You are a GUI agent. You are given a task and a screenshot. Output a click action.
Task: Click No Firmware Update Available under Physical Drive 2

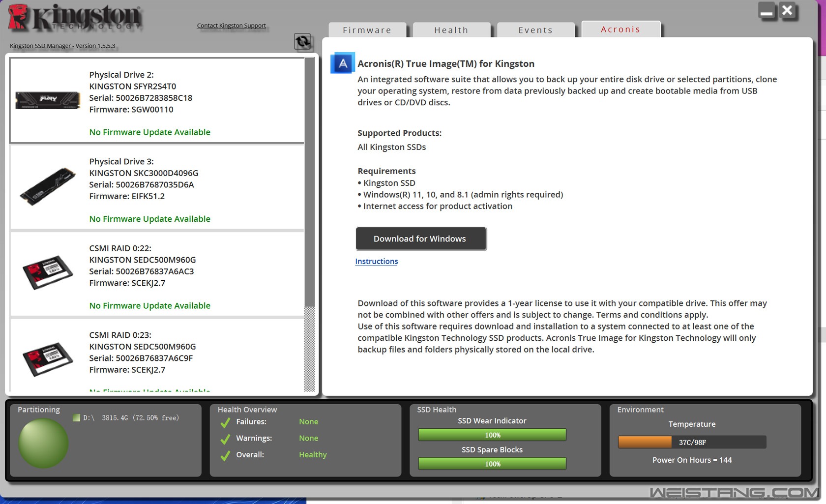pos(150,132)
